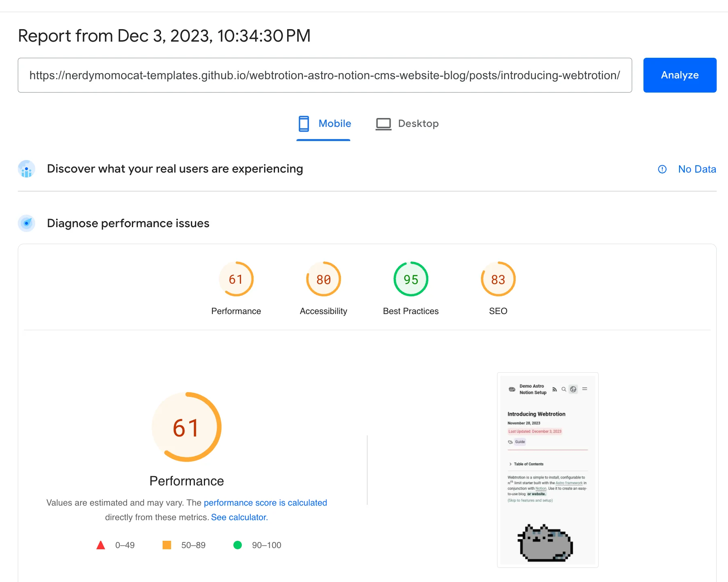This screenshot has width=728, height=582.
Task: Click the URL input field
Action: click(324, 75)
